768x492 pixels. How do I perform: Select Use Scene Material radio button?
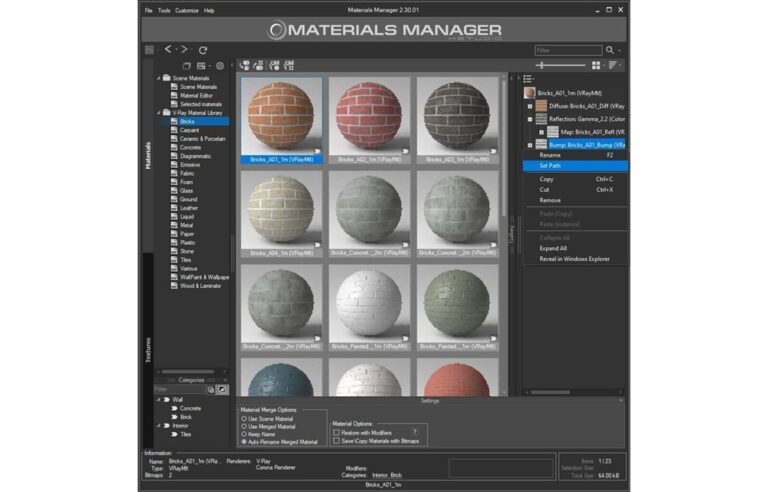[x=244, y=419]
